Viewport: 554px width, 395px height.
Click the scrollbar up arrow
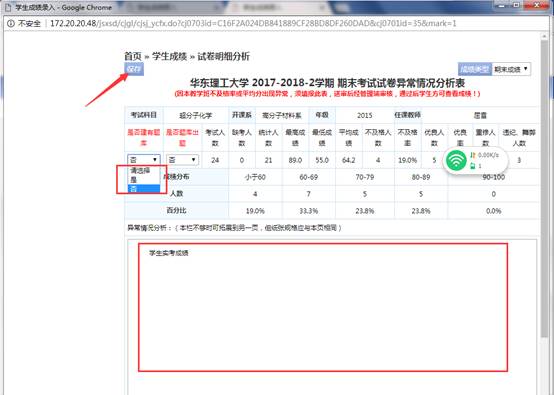pos(544,36)
